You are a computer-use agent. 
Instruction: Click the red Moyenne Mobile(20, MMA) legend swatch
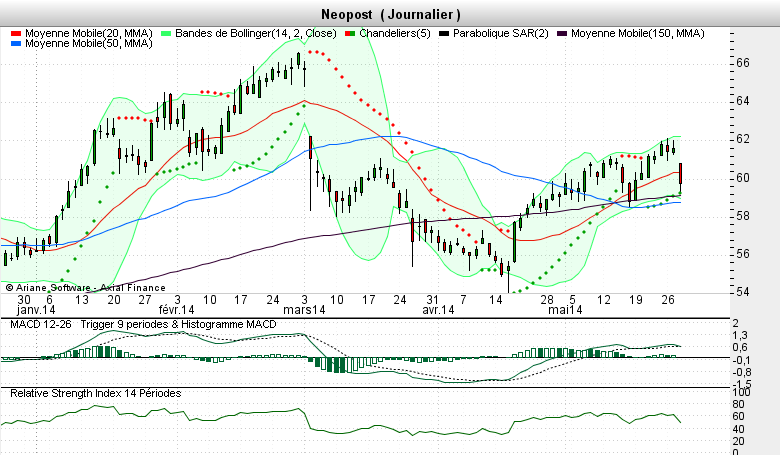[x=16, y=34]
